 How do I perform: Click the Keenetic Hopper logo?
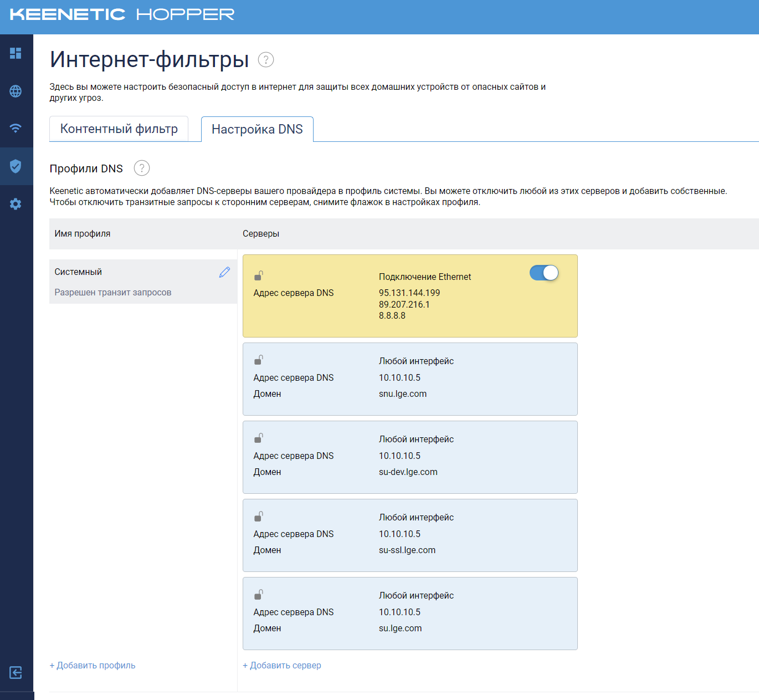(x=122, y=14)
